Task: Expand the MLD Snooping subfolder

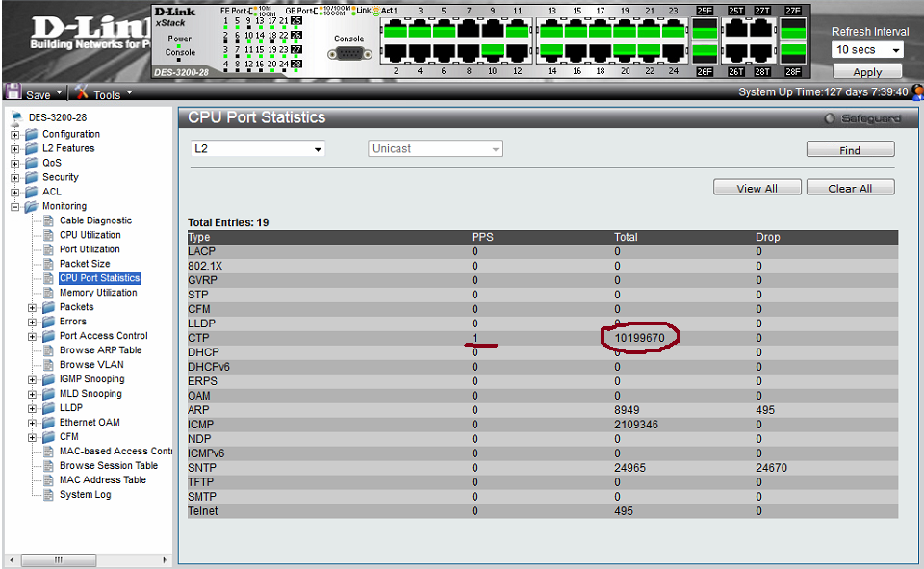Action: tap(33, 395)
